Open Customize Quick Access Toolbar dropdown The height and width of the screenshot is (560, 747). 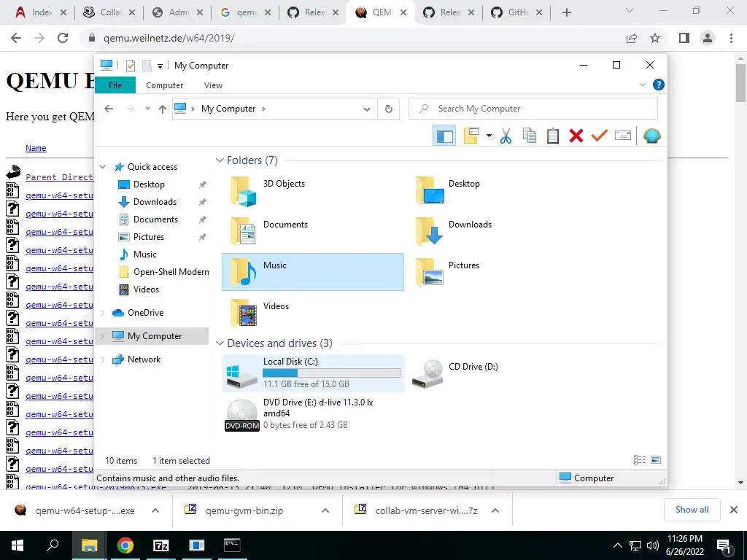[x=160, y=66]
